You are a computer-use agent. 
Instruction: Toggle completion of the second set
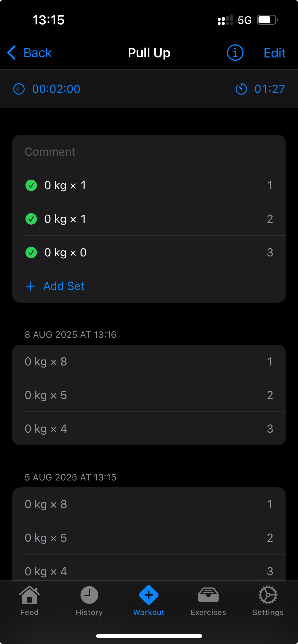(31, 219)
